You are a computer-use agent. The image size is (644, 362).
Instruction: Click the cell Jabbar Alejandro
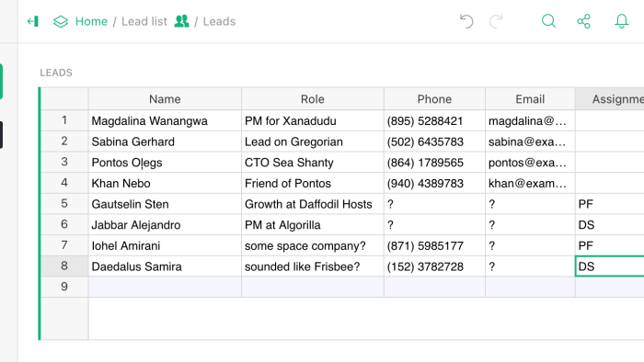coord(165,225)
